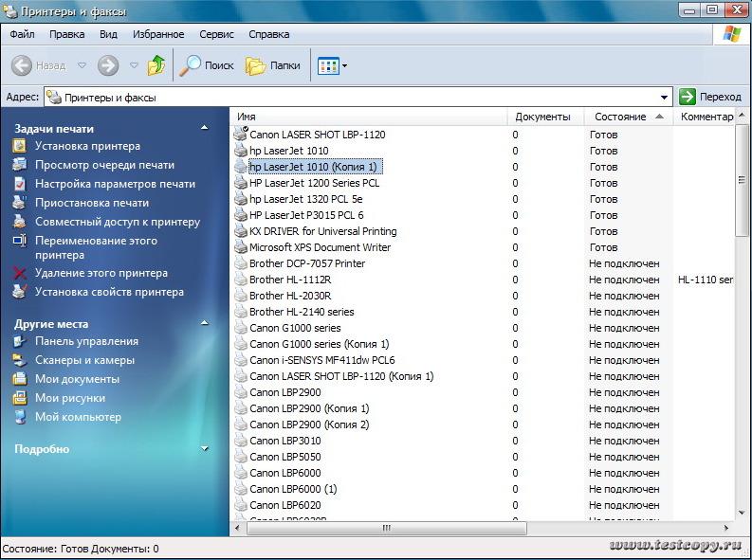Click Установка свойств принтера icon

coord(20,292)
